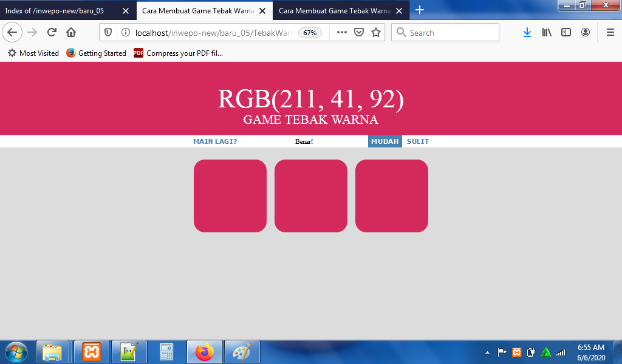Click the RGB(211, 41, 92) heading
The image size is (622, 364).
(310, 99)
